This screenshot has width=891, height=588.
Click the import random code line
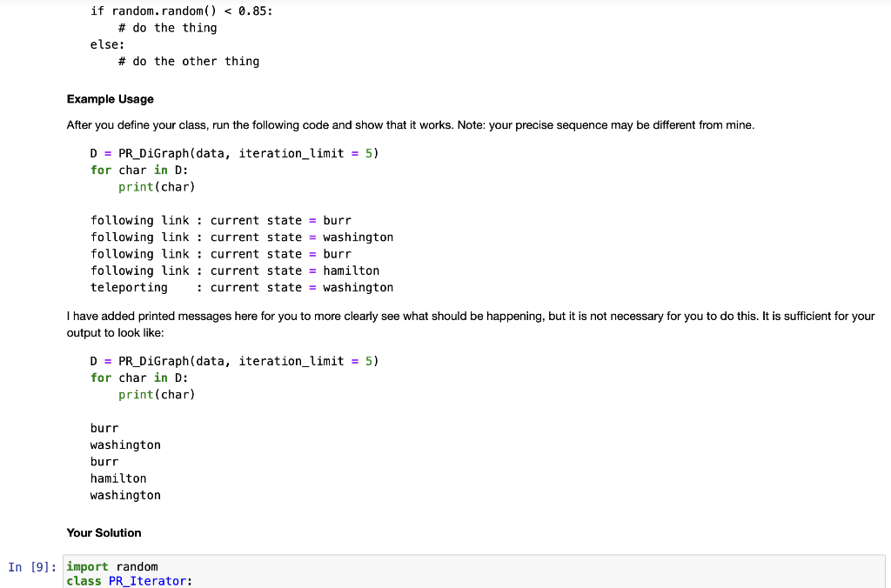point(111,566)
